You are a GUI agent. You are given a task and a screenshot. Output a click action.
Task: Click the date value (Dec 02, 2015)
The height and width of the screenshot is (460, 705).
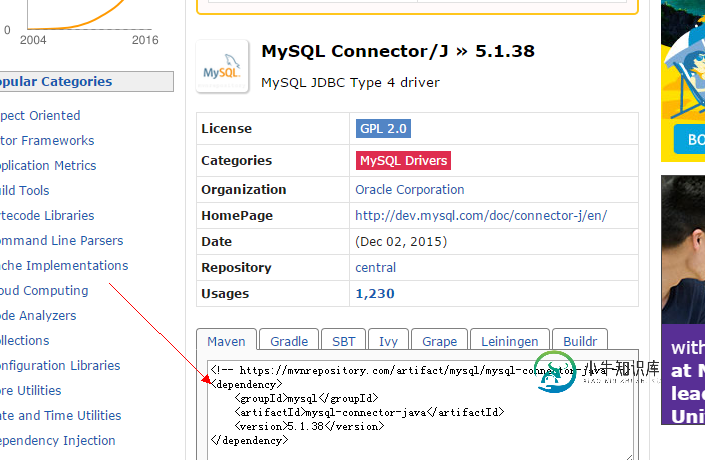tap(401, 241)
